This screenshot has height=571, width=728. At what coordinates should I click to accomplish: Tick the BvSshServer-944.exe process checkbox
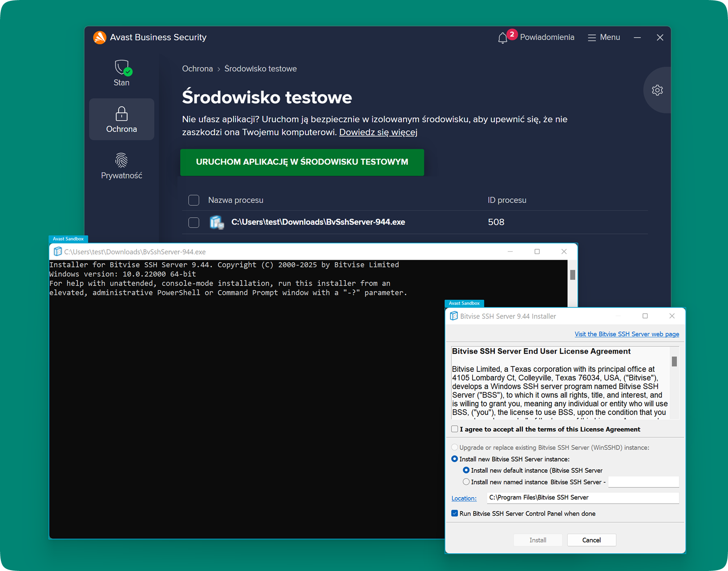click(194, 222)
